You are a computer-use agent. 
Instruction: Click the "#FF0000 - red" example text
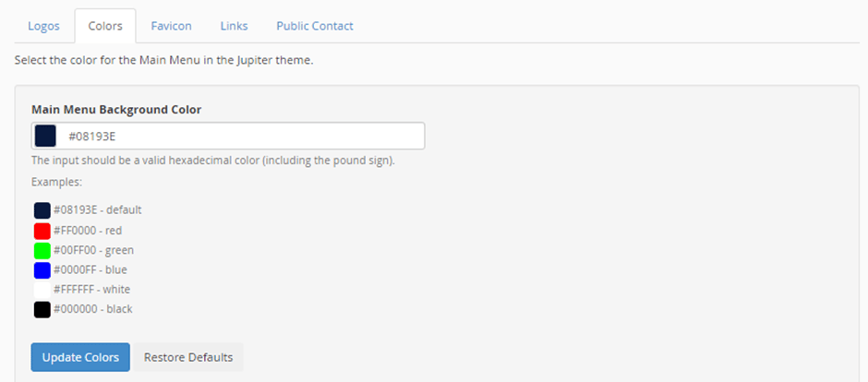pos(88,230)
